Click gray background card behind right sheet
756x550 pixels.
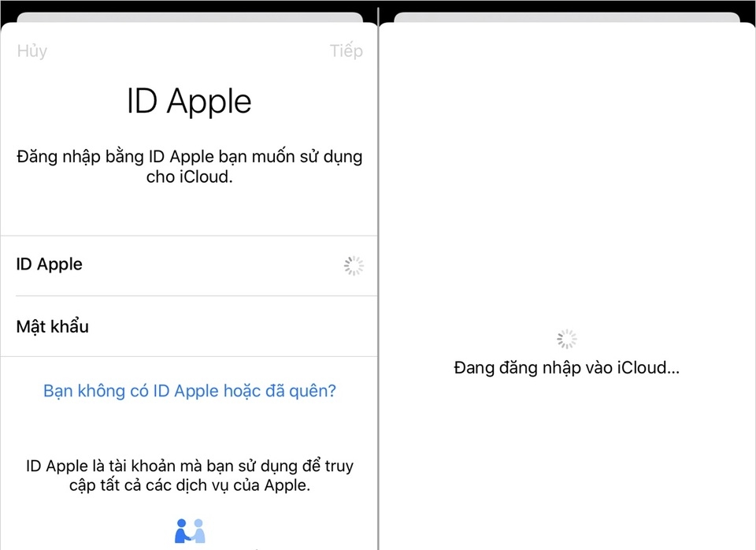point(566,17)
